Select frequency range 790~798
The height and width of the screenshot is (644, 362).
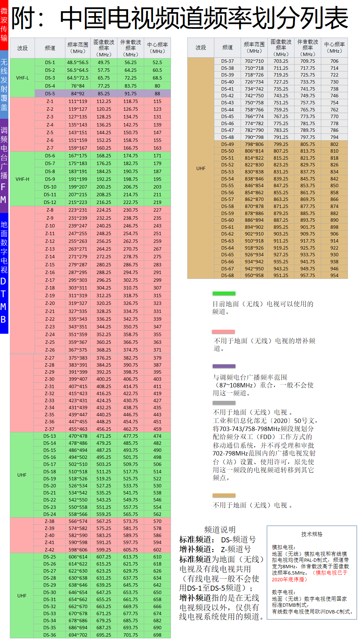[254, 137]
